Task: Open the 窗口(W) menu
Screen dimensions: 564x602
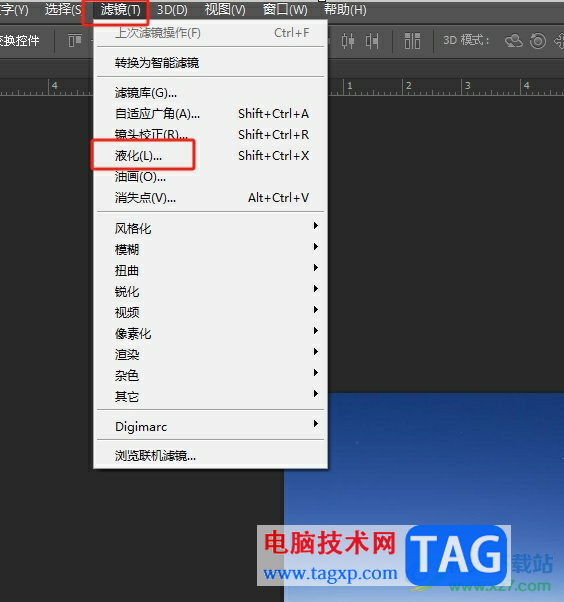Action: [285, 9]
